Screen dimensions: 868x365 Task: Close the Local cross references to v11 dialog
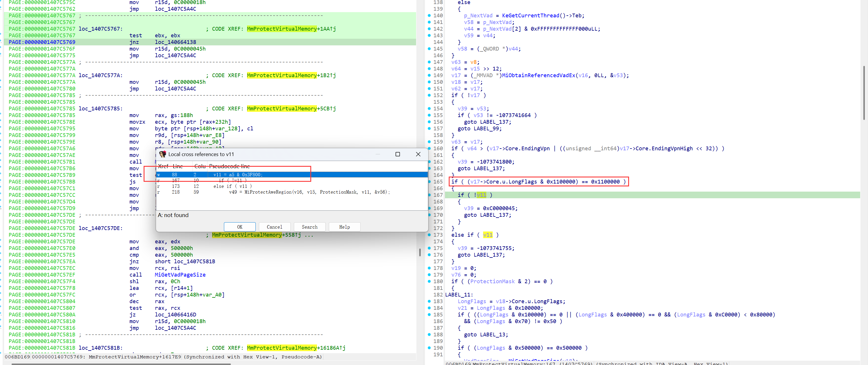(x=418, y=154)
